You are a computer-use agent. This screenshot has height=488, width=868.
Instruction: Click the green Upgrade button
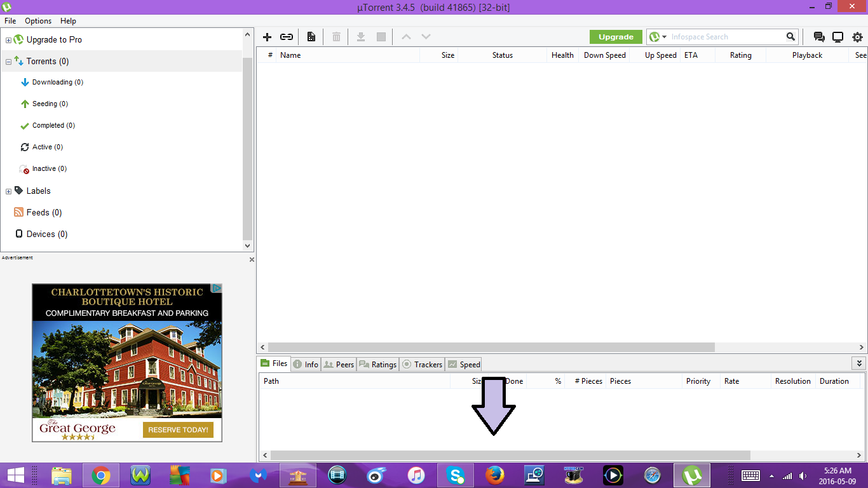point(616,37)
